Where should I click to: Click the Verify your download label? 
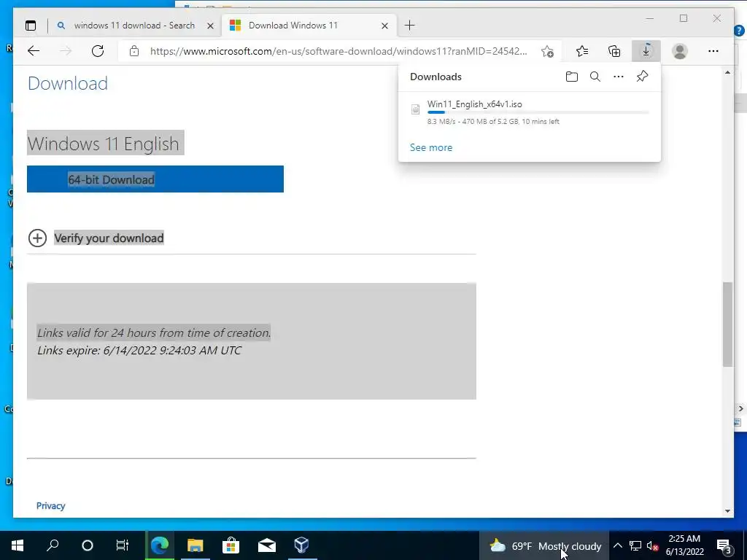point(109,238)
